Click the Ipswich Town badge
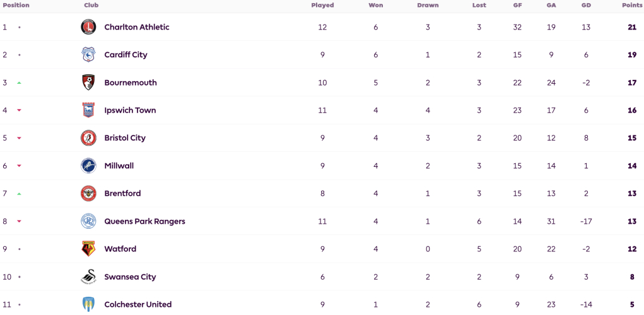This screenshot has width=644, height=315. point(88,110)
